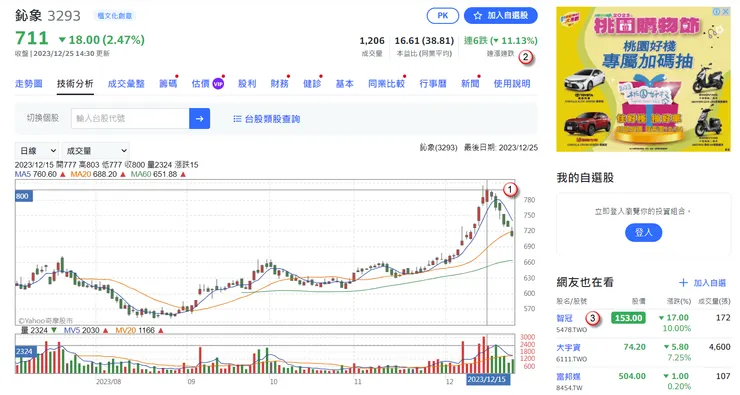Click the 網友也在看 heading
The image size is (740, 395).
point(585,282)
